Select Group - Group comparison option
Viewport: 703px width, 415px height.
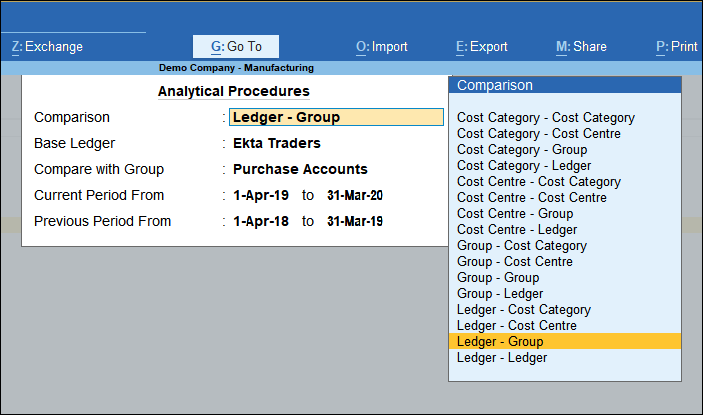(x=498, y=277)
